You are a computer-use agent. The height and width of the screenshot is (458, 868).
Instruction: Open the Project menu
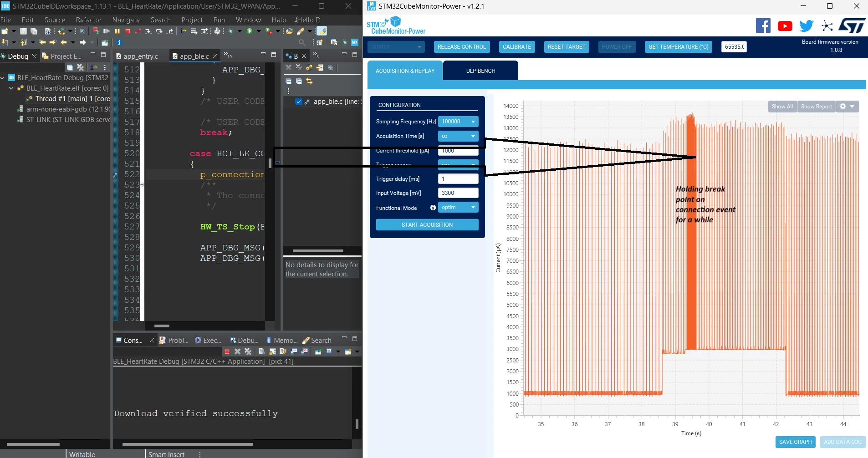pyautogui.click(x=192, y=20)
